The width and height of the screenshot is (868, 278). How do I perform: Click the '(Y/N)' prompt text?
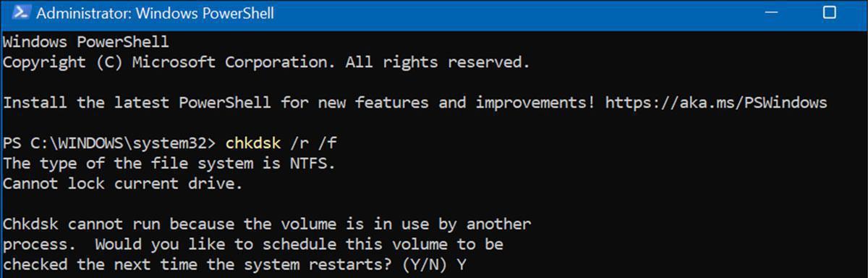[423, 264]
